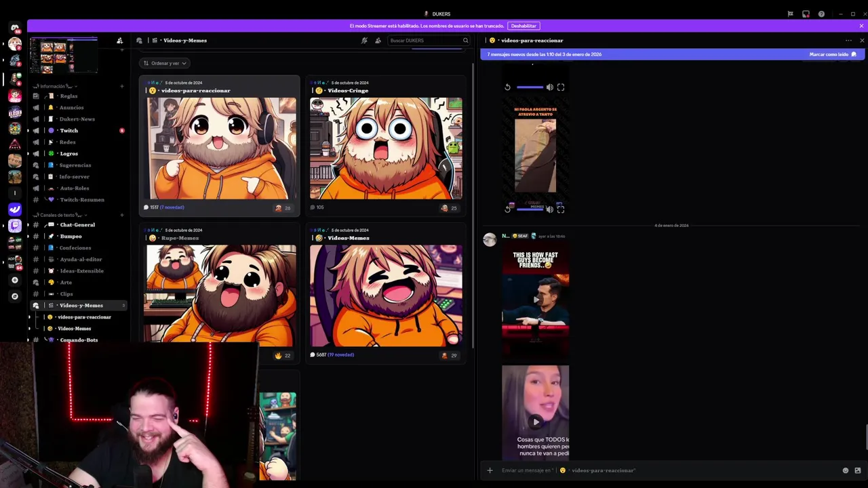Replay the Paola Argento video
This screenshot has height=488, width=868.
507,209
